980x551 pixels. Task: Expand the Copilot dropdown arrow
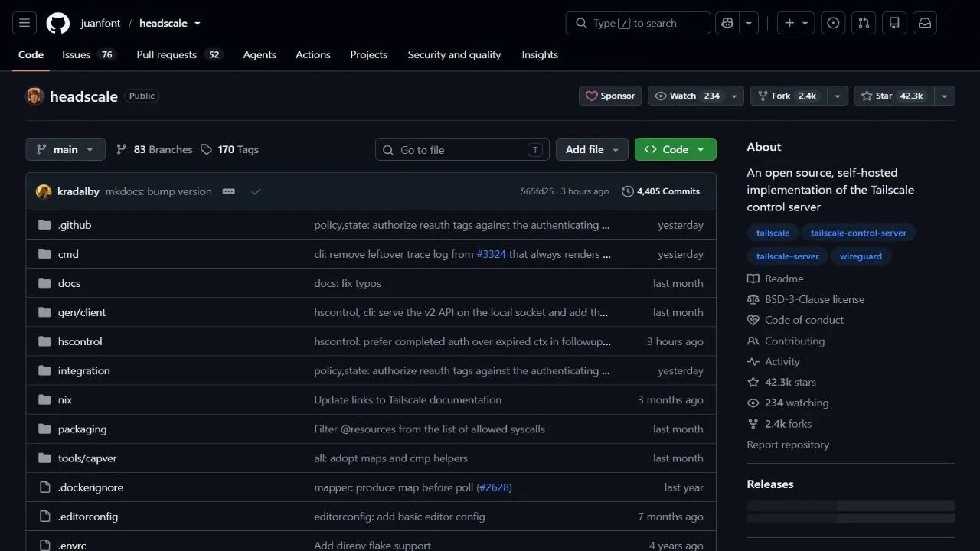pos(749,23)
